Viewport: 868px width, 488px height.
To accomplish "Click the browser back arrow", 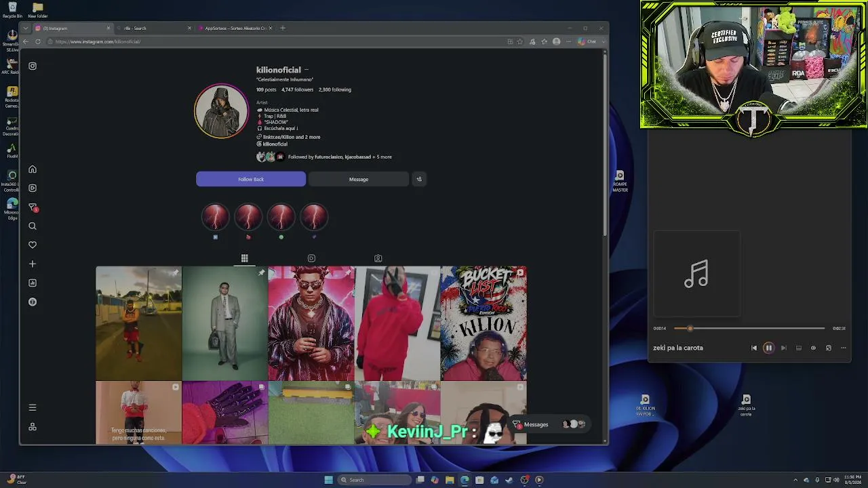I will pyautogui.click(x=26, y=41).
